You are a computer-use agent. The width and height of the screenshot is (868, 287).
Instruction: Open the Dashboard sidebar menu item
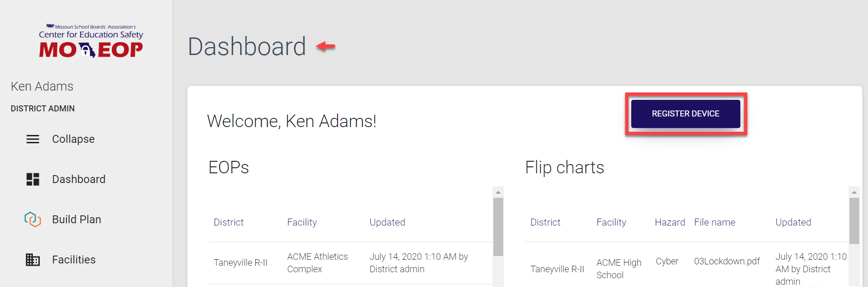tap(79, 179)
